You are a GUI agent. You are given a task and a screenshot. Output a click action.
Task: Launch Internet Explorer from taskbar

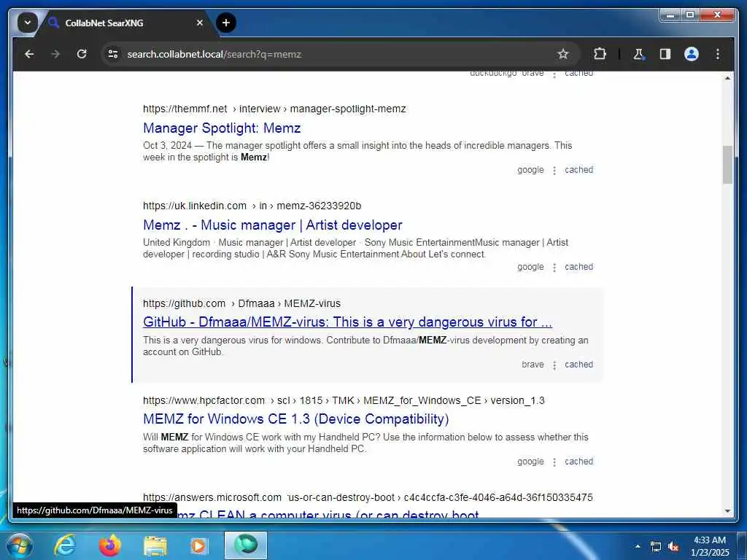pos(64,545)
